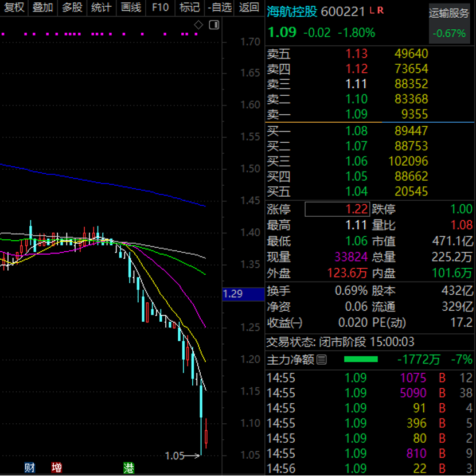
Task: Open F10 company information
Action: (x=160, y=7)
